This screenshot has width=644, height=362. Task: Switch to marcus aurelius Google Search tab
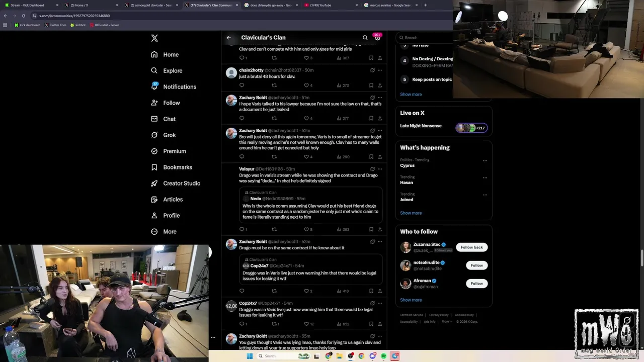[391, 5]
